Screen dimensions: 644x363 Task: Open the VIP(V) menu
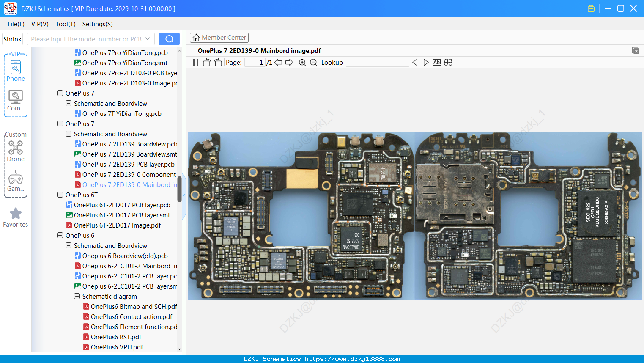pos(40,24)
